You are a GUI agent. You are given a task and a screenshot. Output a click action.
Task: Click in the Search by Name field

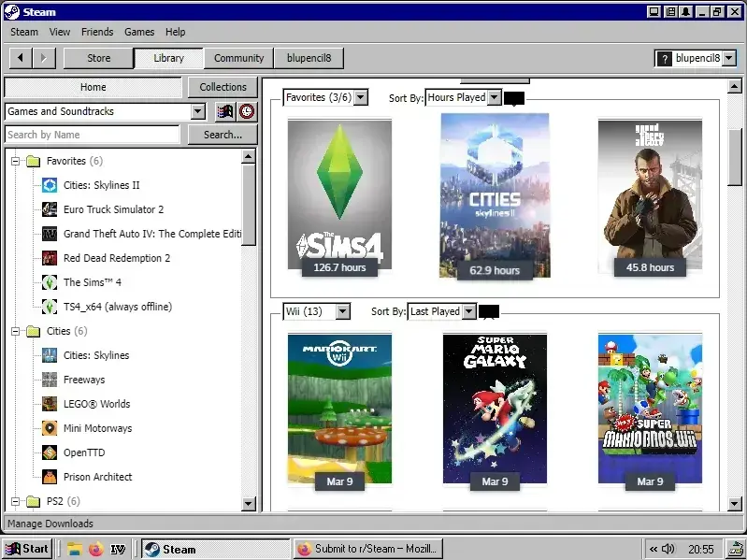pyautogui.click(x=93, y=135)
